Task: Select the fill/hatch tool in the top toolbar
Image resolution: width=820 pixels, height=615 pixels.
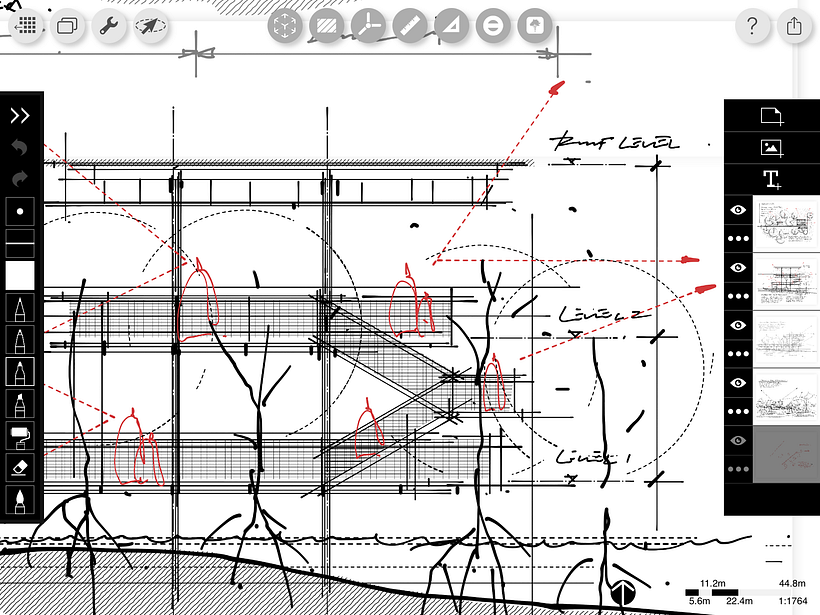Action: (x=327, y=26)
